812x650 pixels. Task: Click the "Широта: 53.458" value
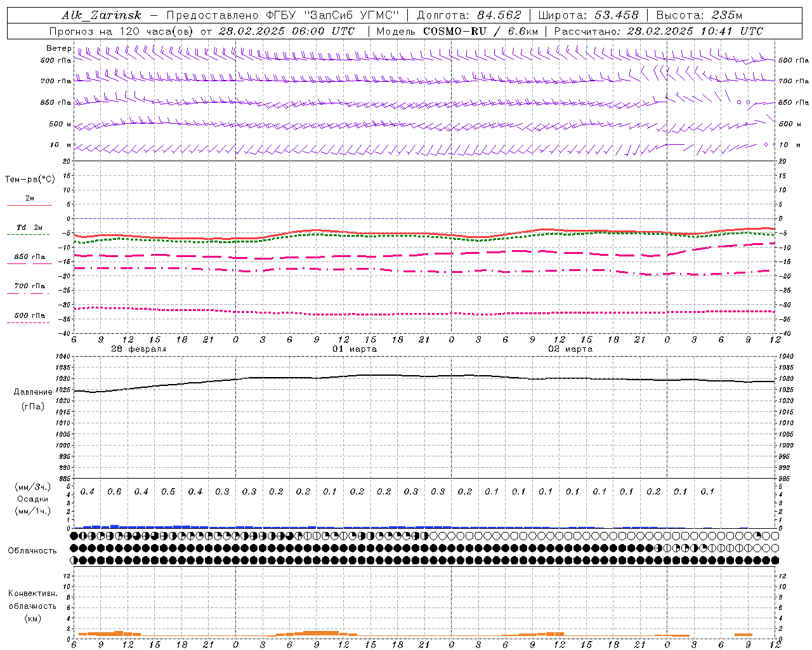pos(588,15)
